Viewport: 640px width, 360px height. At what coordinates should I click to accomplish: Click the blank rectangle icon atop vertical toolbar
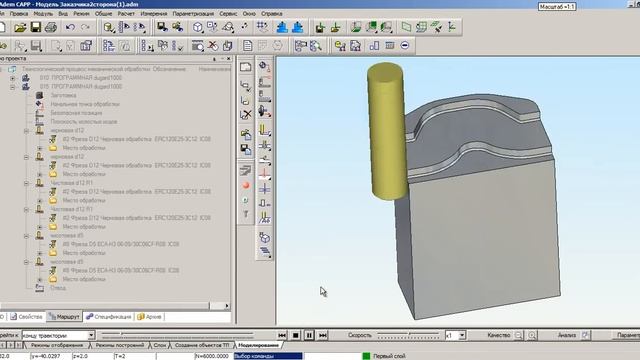pos(245,67)
